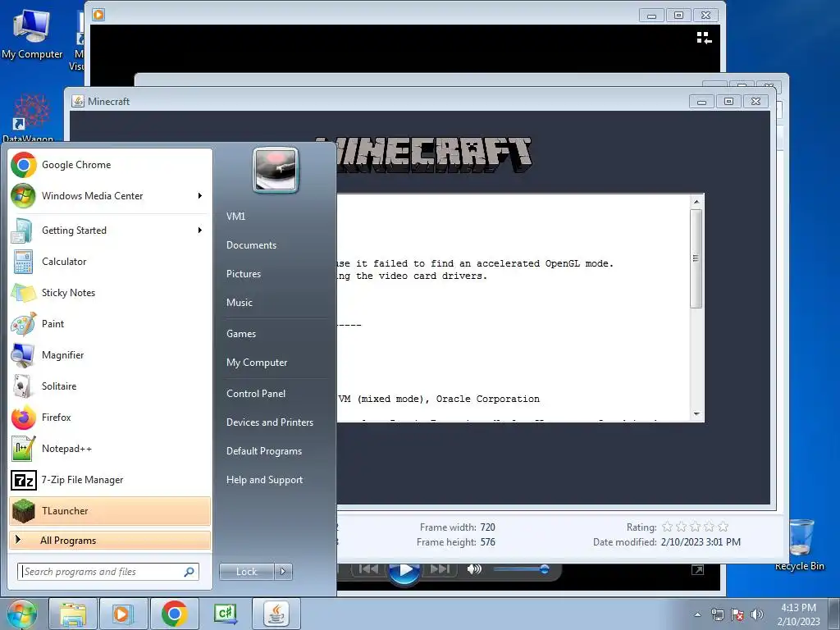Rate the video with the first star

tap(668, 527)
